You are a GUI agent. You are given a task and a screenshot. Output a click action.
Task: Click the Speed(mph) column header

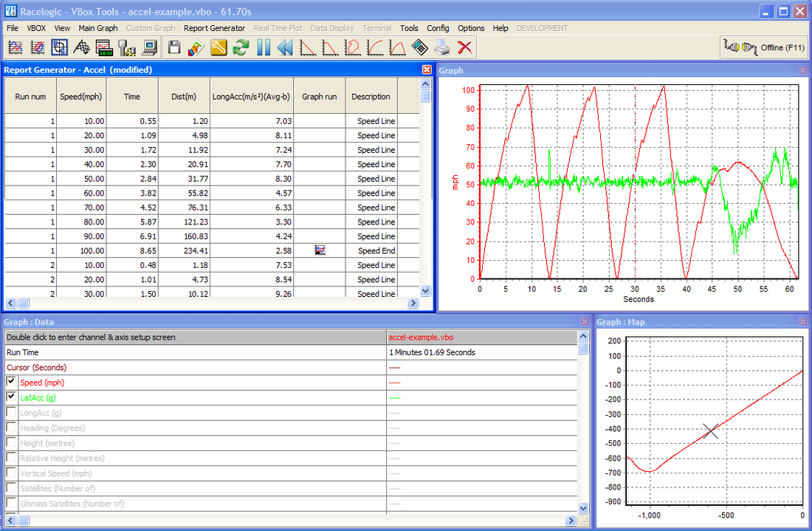[80, 96]
